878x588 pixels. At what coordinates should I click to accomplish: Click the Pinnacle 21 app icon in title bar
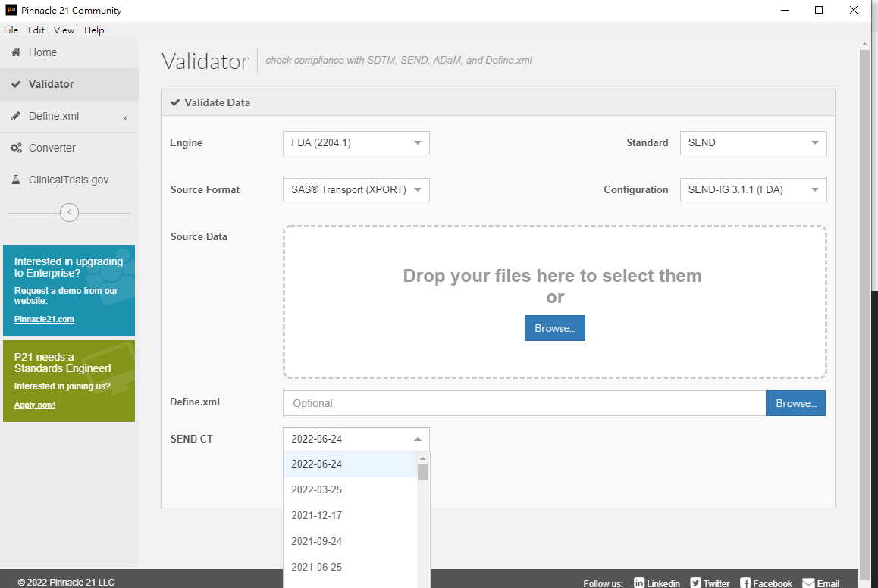(11, 10)
